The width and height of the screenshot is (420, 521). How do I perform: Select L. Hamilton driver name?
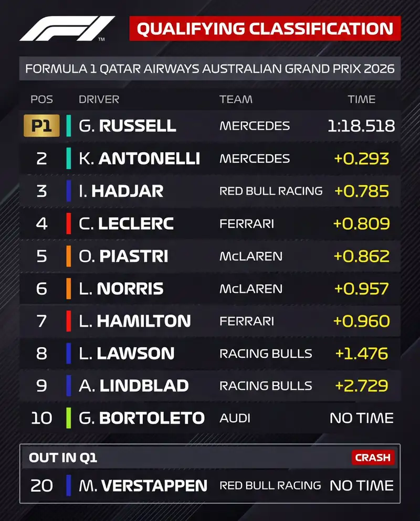(x=135, y=321)
